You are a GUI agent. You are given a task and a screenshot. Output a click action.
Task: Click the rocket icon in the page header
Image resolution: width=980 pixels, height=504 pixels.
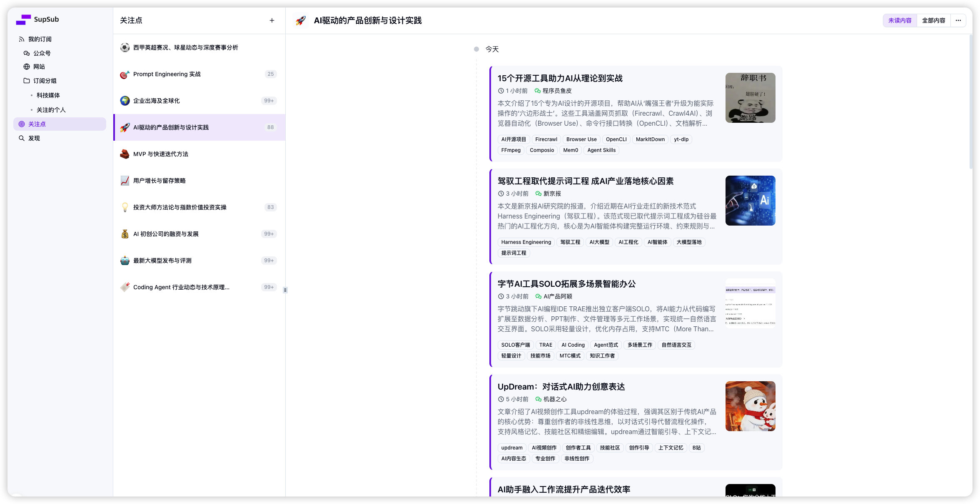click(x=301, y=20)
